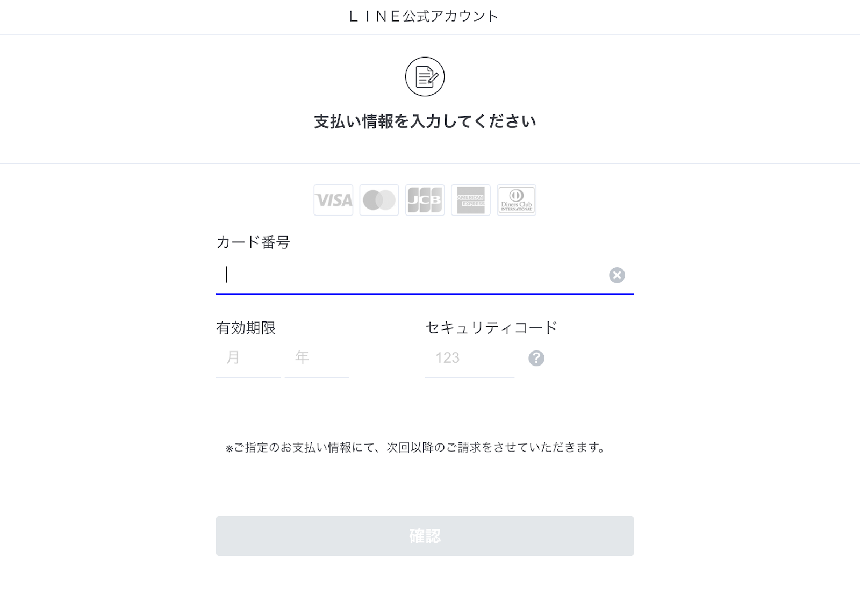Open the security code help question mark
This screenshot has width=860, height=616.
536,358
